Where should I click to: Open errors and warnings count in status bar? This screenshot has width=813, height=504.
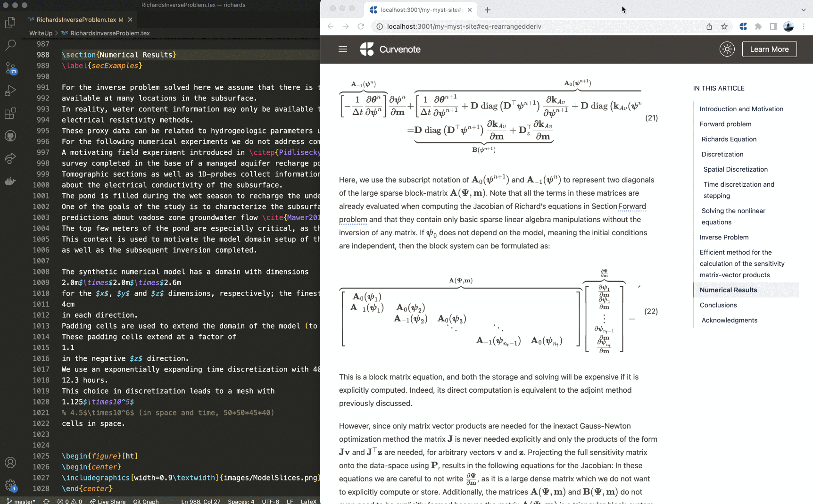click(70, 501)
